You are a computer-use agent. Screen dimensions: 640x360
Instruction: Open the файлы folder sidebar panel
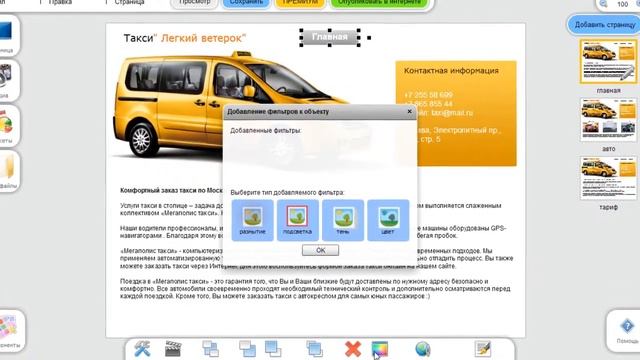(x=8, y=170)
